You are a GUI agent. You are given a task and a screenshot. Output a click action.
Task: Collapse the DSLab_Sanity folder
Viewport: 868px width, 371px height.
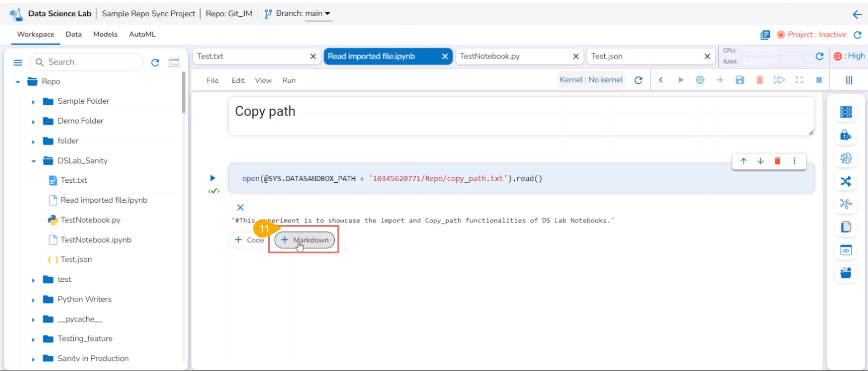[33, 161]
